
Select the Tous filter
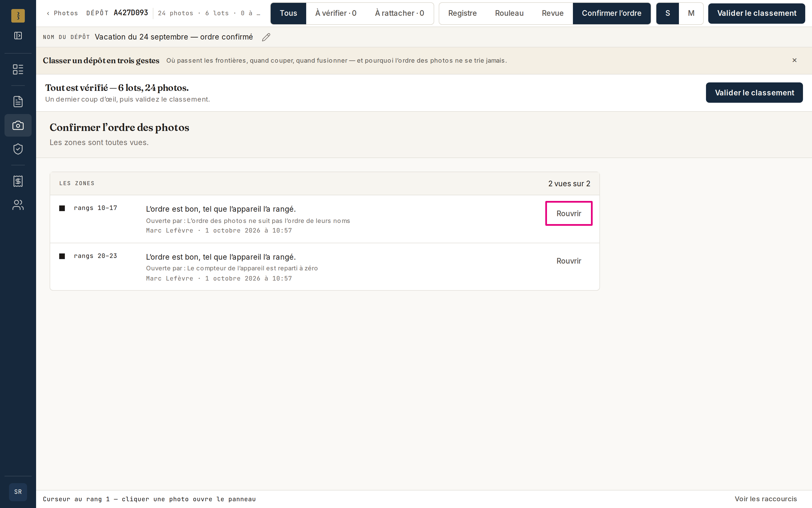point(288,13)
